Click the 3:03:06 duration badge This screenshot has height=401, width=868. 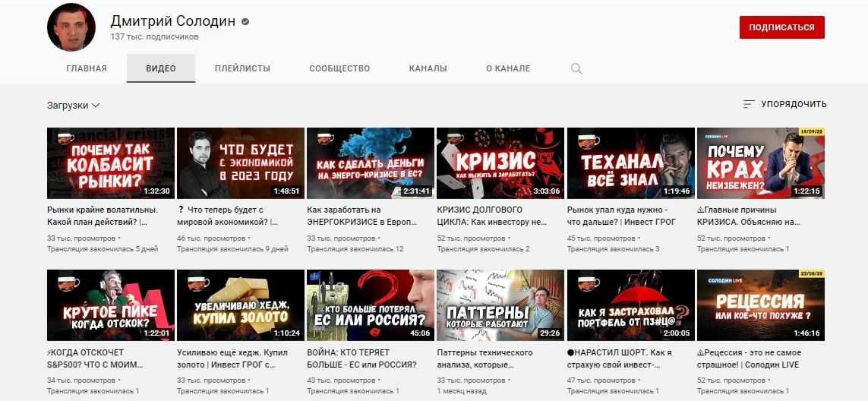(x=546, y=191)
